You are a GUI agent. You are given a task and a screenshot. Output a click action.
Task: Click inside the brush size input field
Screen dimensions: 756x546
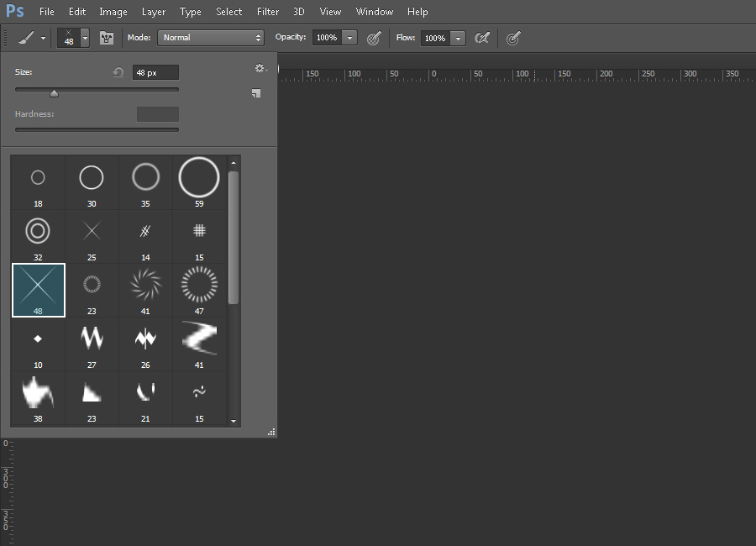(154, 72)
